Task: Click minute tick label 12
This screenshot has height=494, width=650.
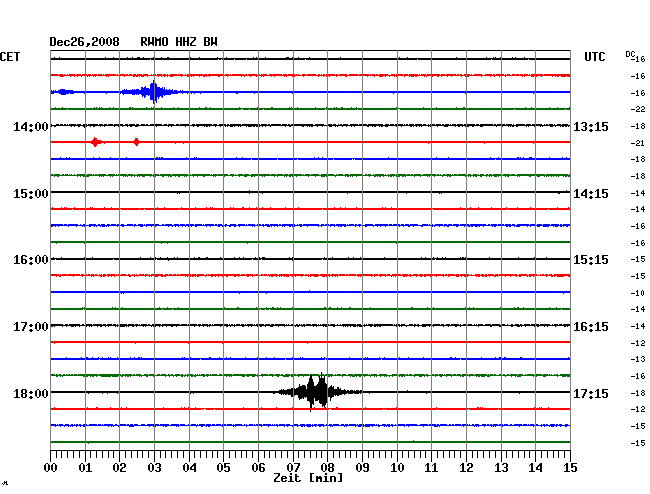Action: pyautogui.click(x=466, y=468)
